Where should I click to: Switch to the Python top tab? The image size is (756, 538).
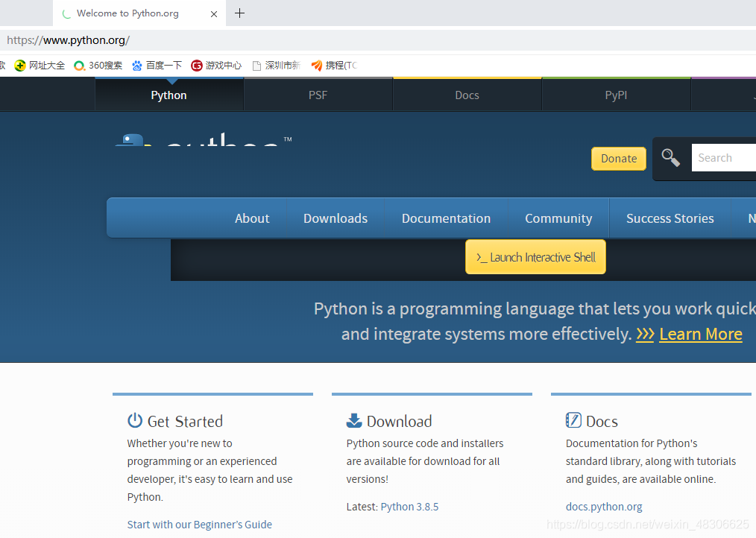click(x=168, y=95)
